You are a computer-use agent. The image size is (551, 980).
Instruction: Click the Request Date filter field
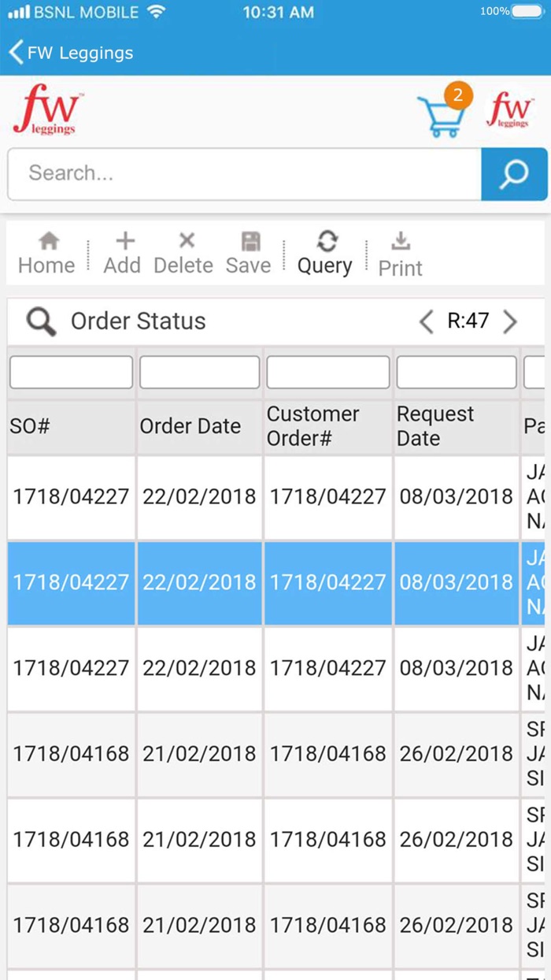457,373
